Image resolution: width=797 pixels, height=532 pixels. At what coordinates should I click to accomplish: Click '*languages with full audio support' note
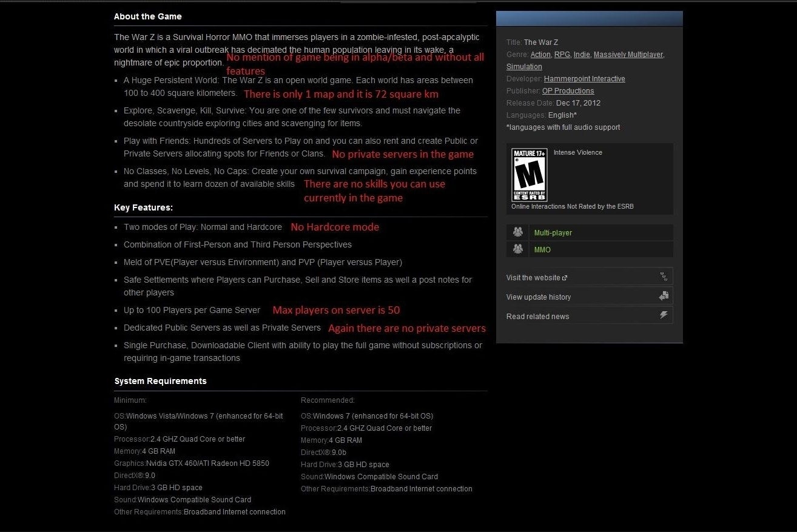(563, 127)
